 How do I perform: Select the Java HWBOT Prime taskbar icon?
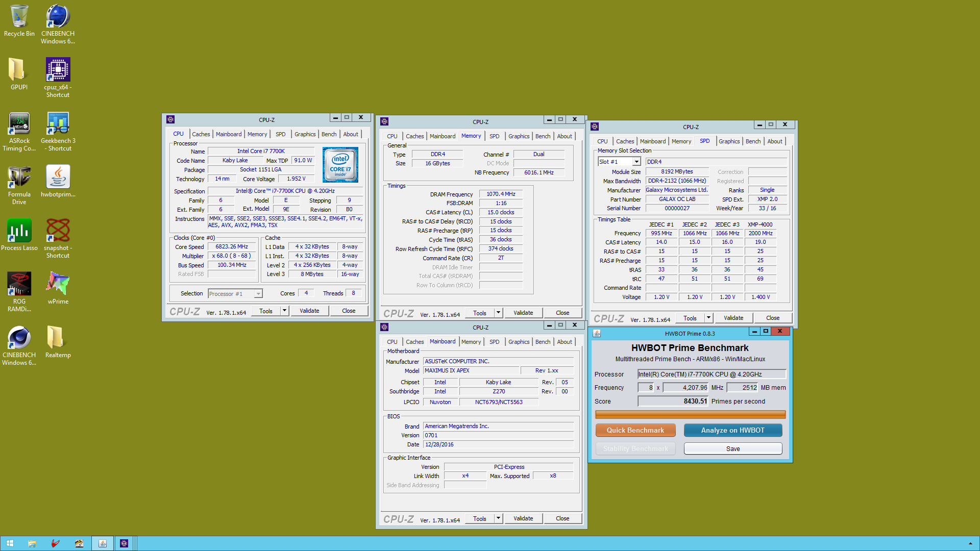tap(102, 543)
